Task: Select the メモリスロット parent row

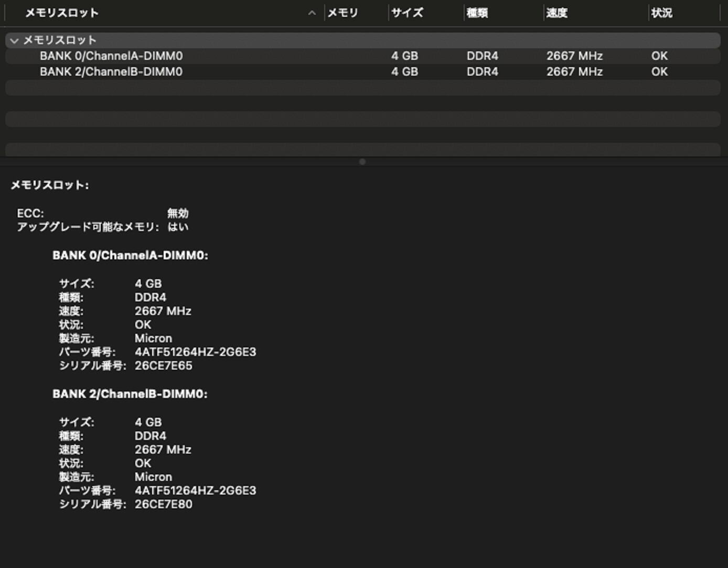Action: tap(363, 40)
